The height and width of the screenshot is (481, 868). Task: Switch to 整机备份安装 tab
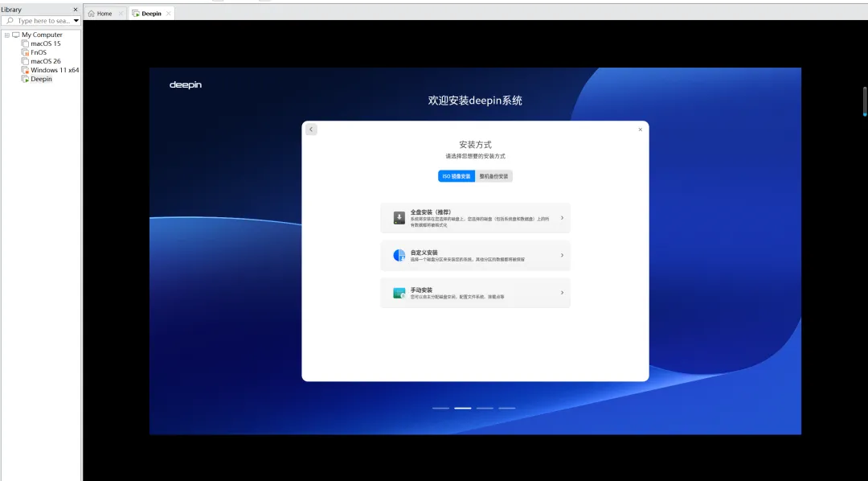[493, 176]
